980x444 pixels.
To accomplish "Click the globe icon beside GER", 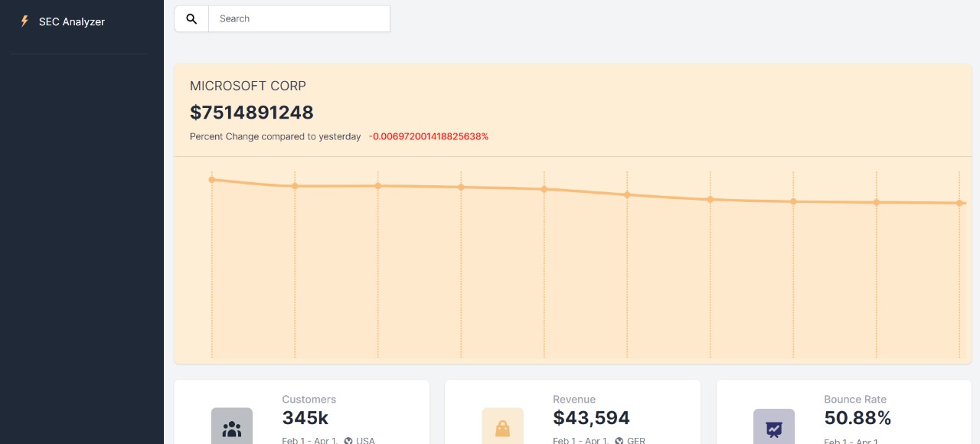I will point(619,441).
